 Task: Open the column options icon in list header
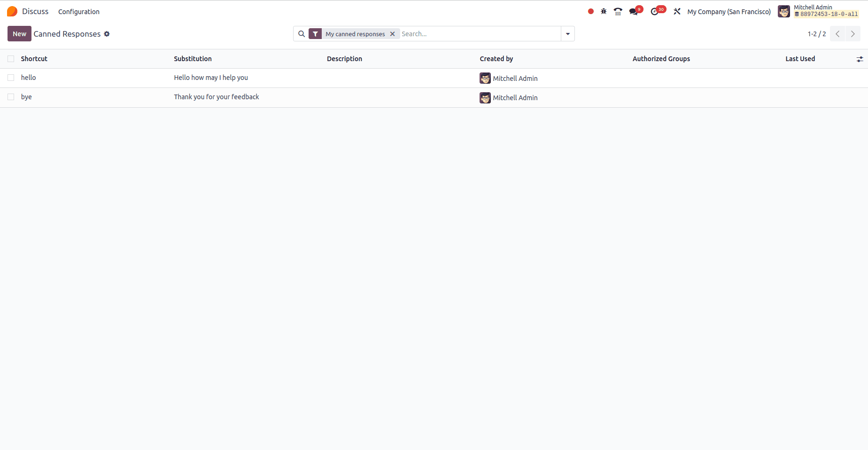860,59
